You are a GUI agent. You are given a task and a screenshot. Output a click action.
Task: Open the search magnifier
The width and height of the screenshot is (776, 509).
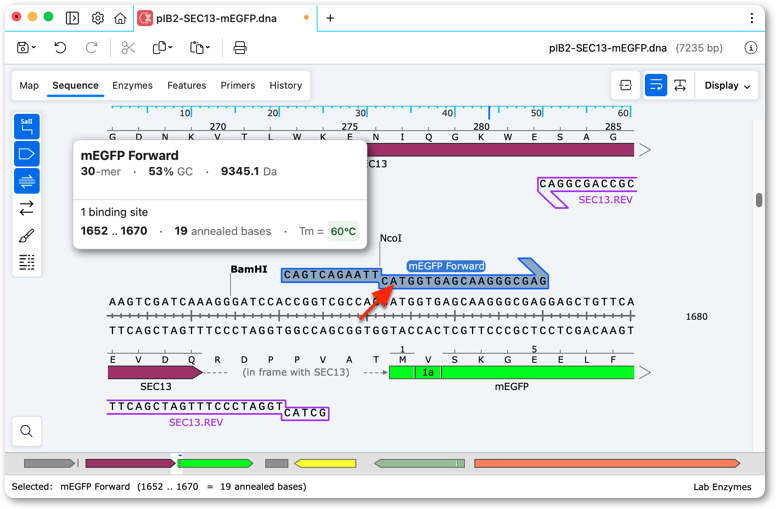[x=27, y=431]
